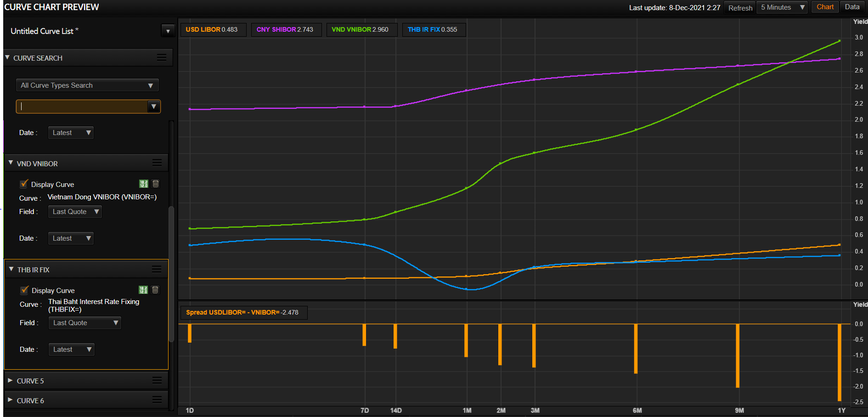
Task: Open the VND VNIBOR panel hamburger menu
Action: pos(157,163)
